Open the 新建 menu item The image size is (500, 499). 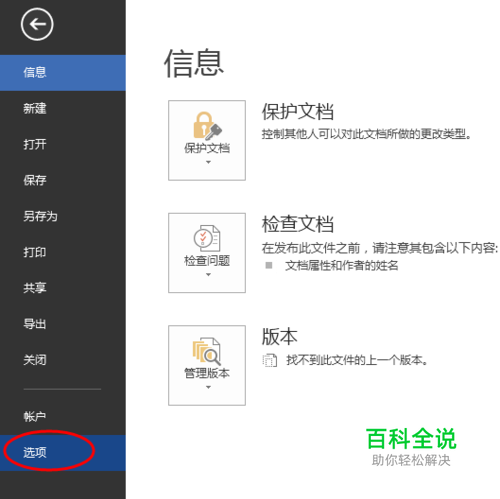63,109
